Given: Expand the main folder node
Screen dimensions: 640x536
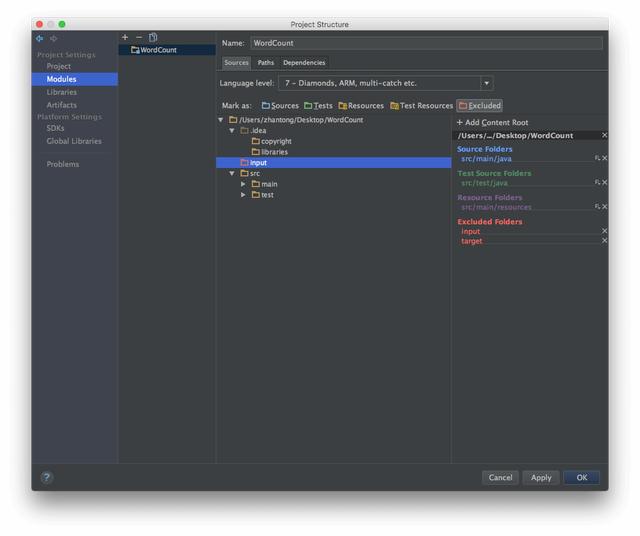Looking at the screenshot, I should (243, 184).
